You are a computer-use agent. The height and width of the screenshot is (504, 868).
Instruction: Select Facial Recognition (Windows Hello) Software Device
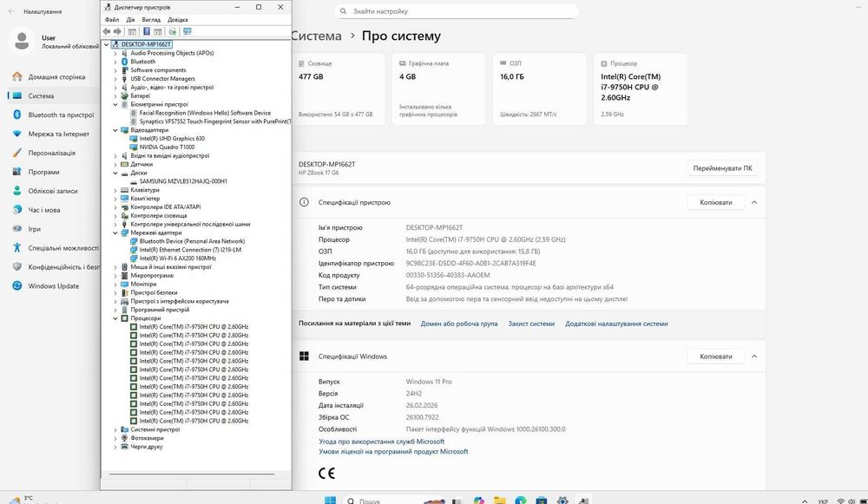pyautogui.click(x=205, y=113)
